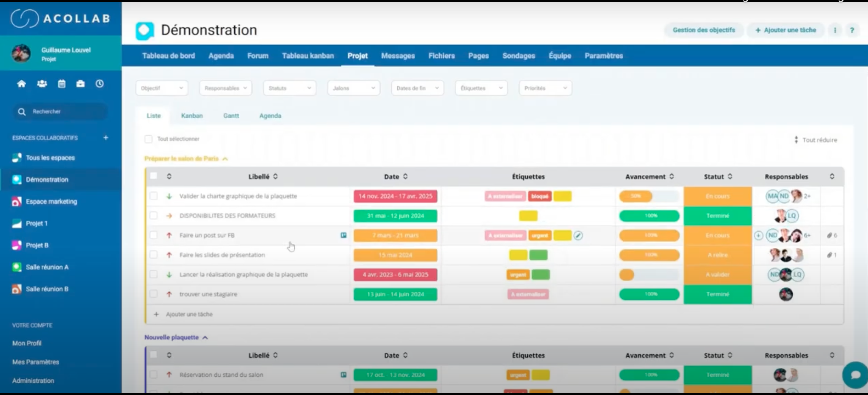The height and width of the screenshot is (395, 868).
Task: Click the clock history icon in sidebar
Action: pyautogui.click(x=100, y=84)
